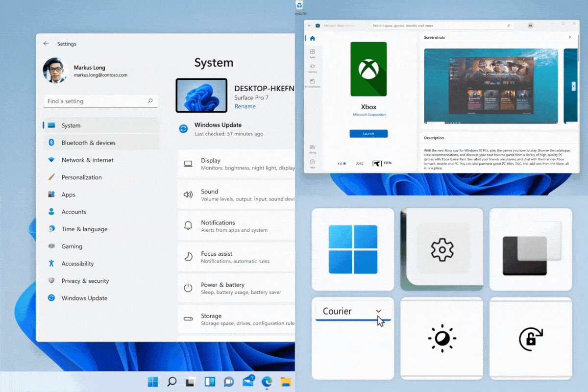Expand the Courier font dropdown

point(378,311)
